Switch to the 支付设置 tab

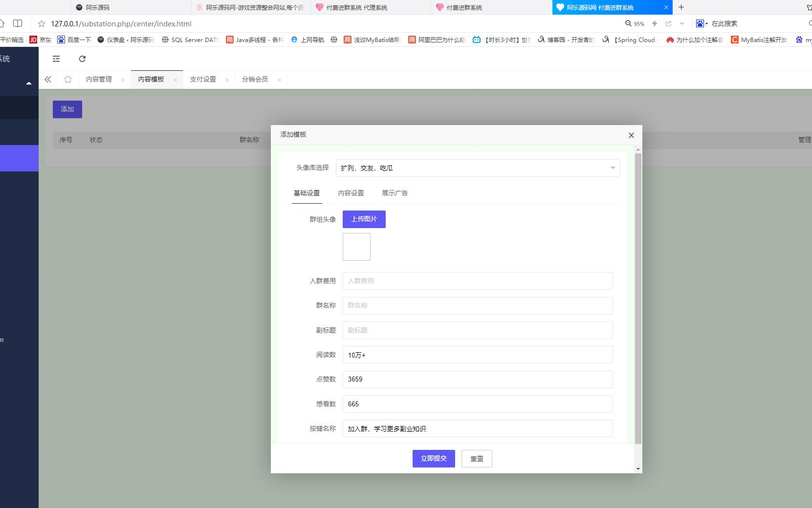203,79
